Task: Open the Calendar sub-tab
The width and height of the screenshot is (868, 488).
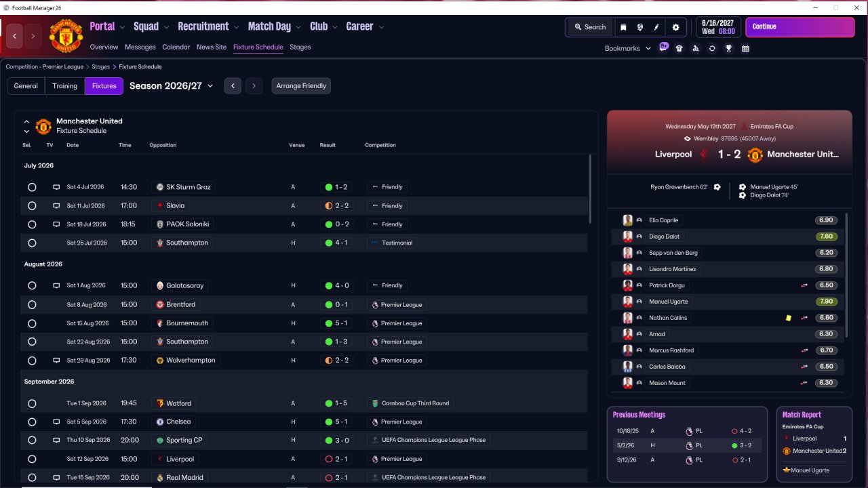Action: pyautogui.click(x=176, y=47)
